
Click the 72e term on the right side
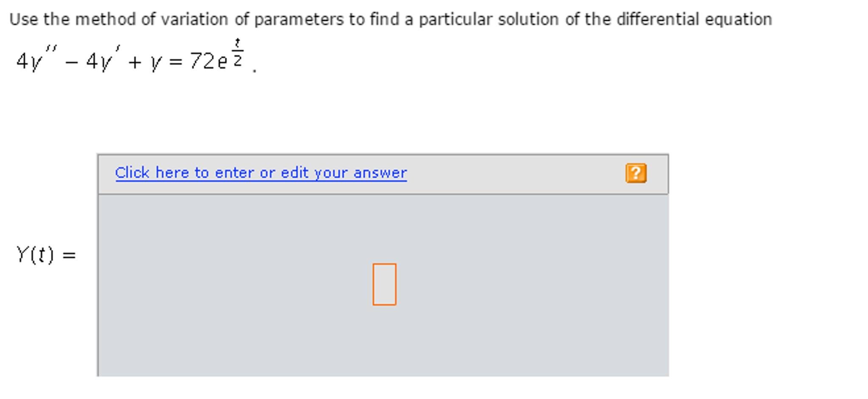[208, 61]
